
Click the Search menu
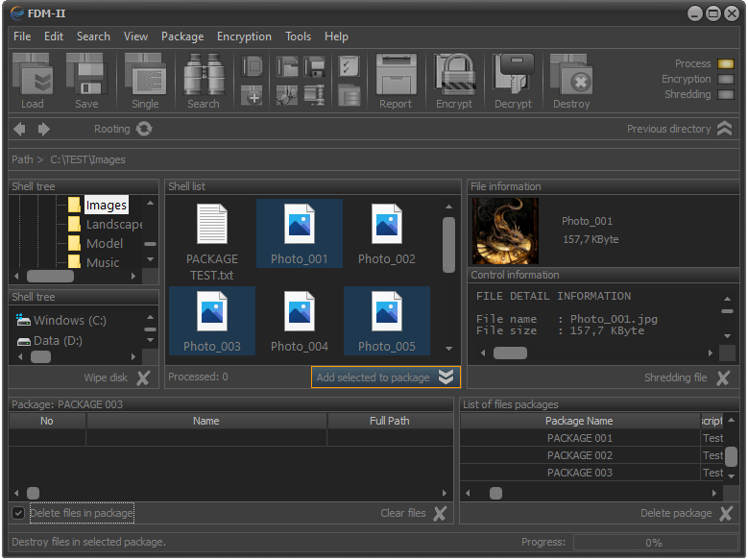click(93, 37)
